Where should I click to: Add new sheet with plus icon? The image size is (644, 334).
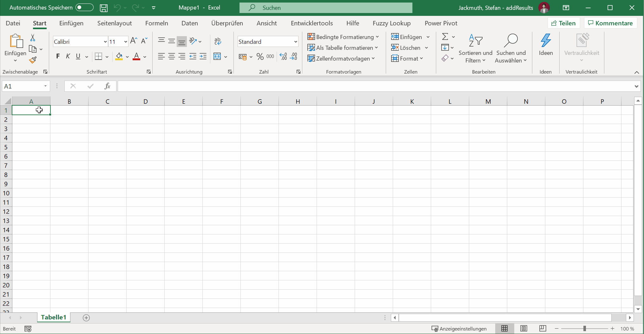[x=86, y=318]
